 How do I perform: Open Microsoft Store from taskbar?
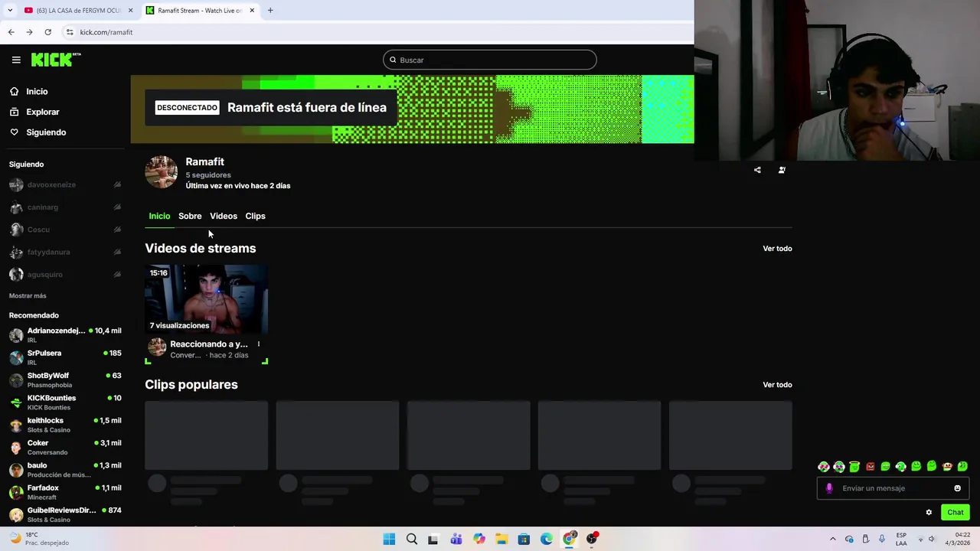[524, 539]
